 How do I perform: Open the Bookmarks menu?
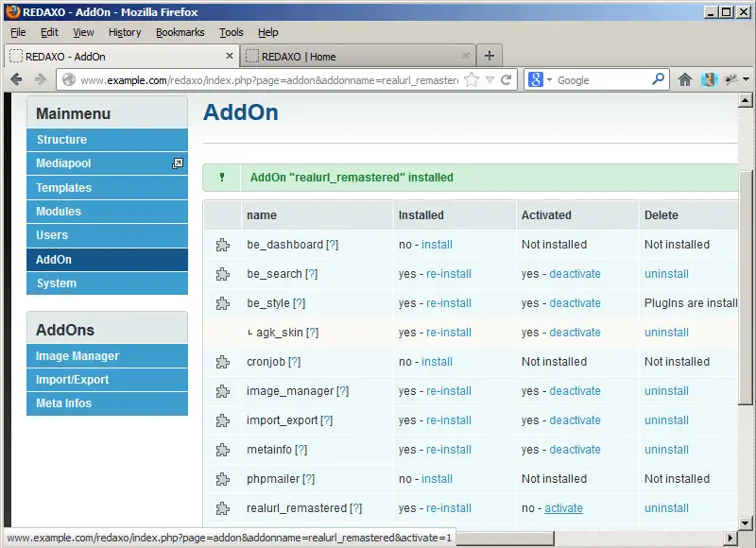click(x=180, y=32)
